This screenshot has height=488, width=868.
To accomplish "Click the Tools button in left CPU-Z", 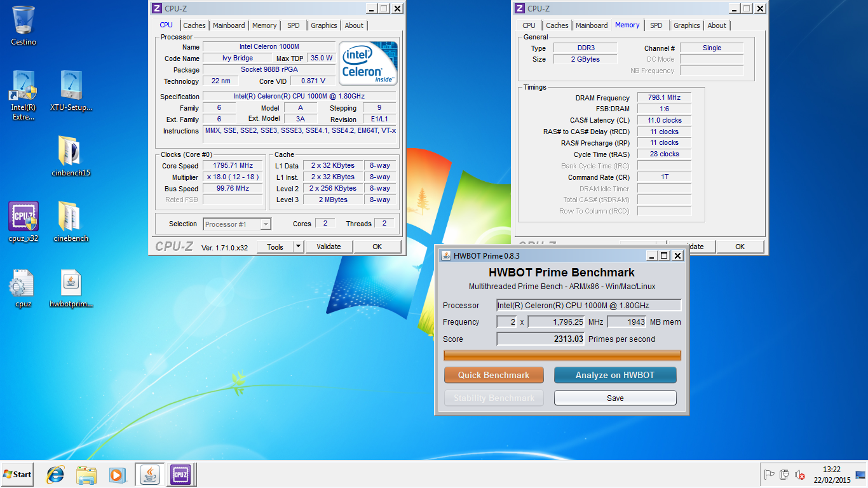I will pyautogui.click(x=275, y=247).
